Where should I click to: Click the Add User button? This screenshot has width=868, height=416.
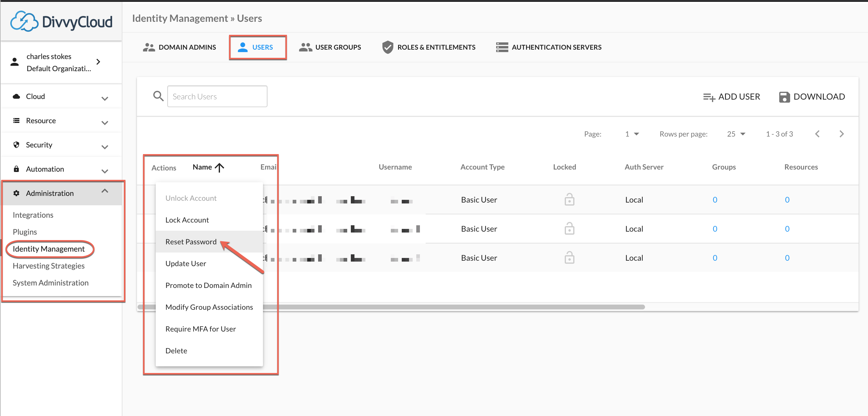pyautogui.click(x=732, y=97)
